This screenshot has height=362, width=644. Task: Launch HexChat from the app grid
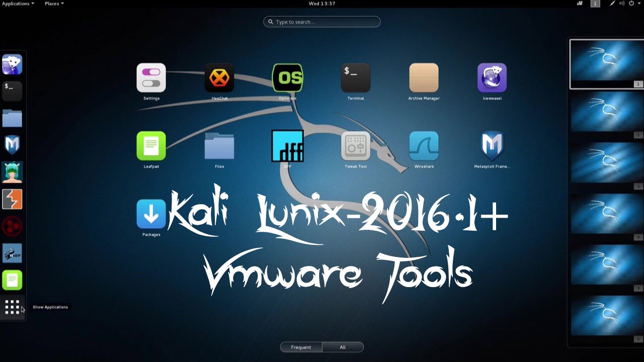click(x=219, y=81)
